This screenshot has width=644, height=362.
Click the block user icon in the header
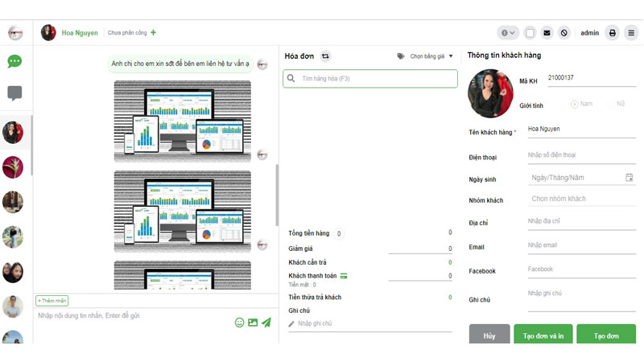pos(564,33)
